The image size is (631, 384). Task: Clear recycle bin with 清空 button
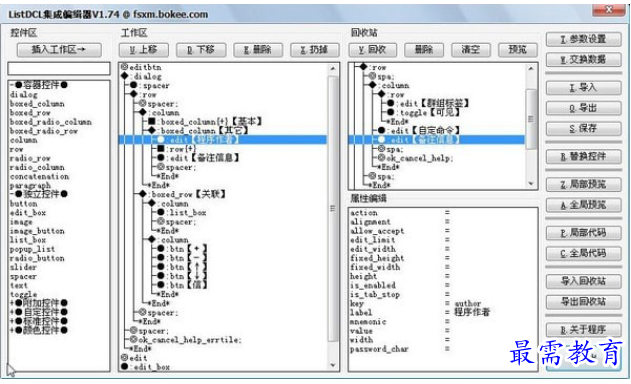pos(470,50)
